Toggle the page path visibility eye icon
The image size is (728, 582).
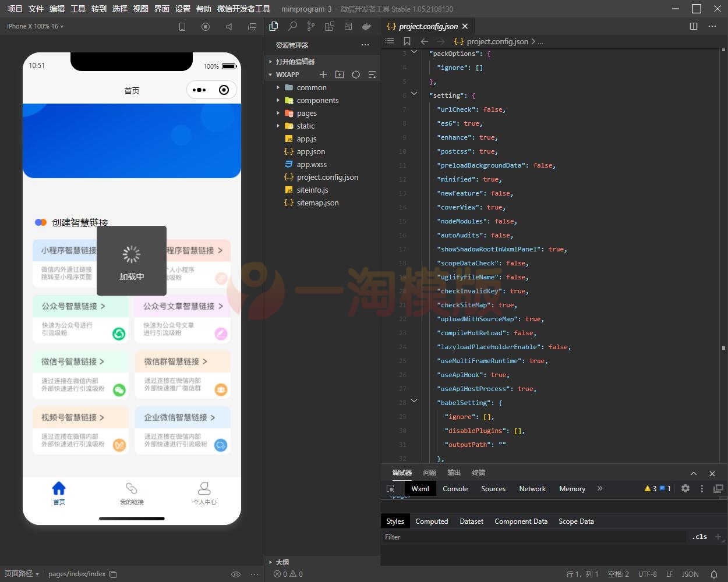[236, 574]
